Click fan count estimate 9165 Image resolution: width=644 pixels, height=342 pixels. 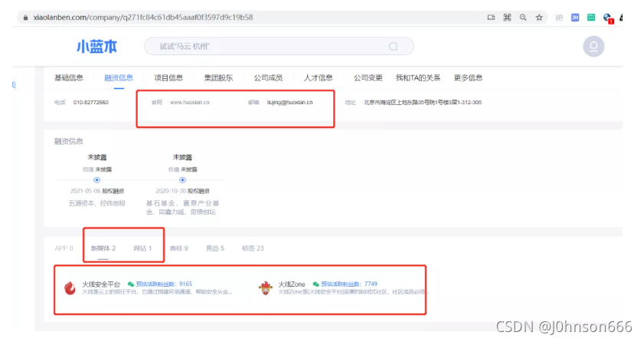[x=164, y=284]
